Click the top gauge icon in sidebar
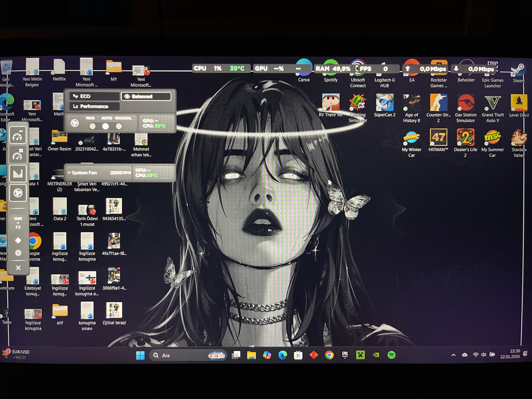Image resolution: width=532 pixels, height=399 pixels. (x=18, y=135)
